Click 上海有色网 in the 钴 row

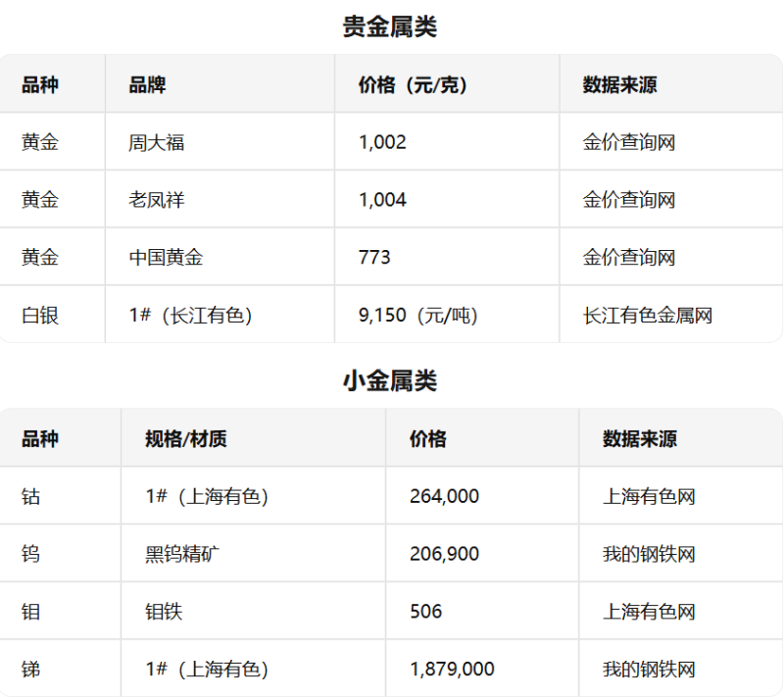click(x=649, y=496)
